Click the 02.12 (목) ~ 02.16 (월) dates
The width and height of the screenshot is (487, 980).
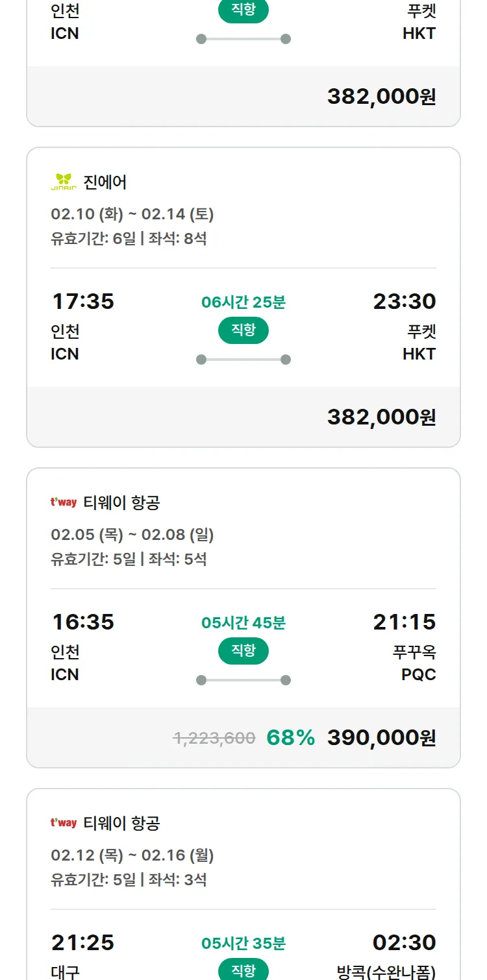132,855
